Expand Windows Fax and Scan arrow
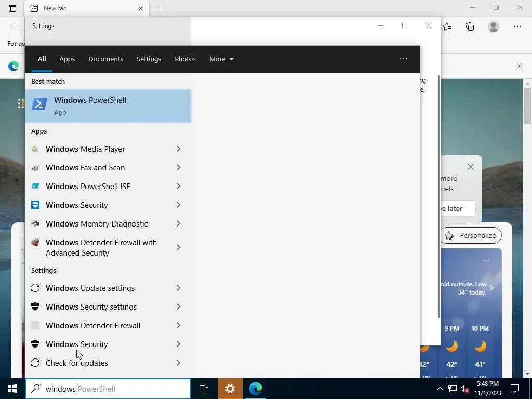Viewport: 532px width, 399px height. (x=179, y=168)
